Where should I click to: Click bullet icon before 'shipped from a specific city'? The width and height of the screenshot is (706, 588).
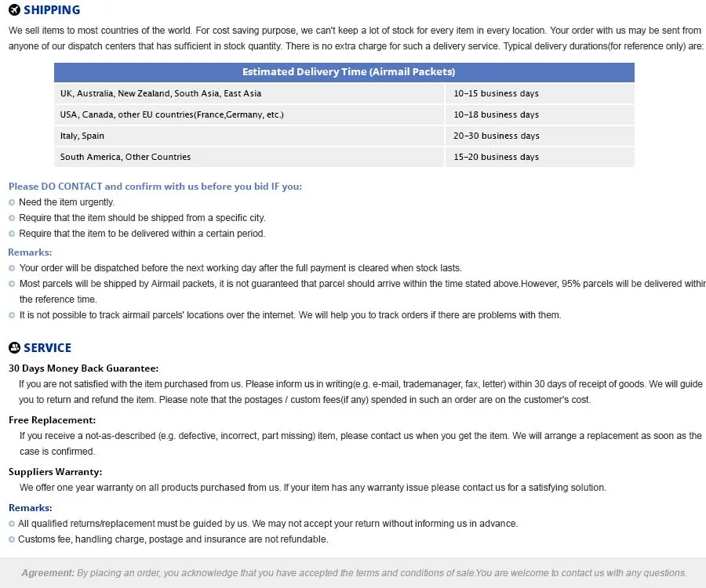coord(12,218)
